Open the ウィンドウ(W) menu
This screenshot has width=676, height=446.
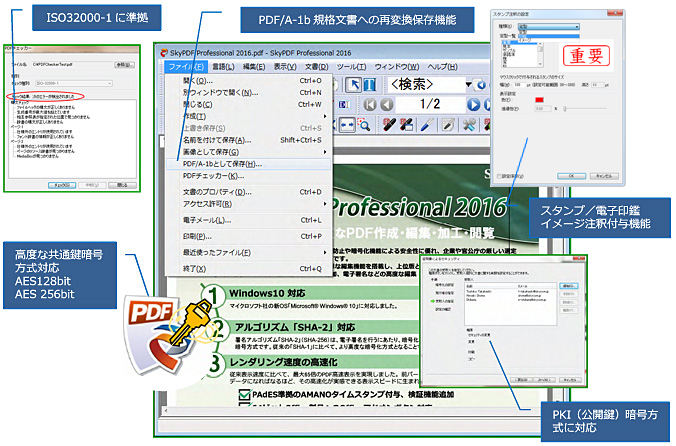pyautogui.click(x=397, y=67)
